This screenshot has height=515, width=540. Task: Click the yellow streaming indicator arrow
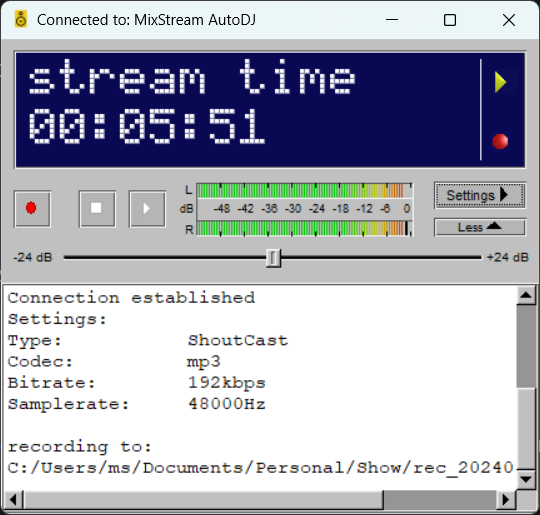(x=500, y=82)
